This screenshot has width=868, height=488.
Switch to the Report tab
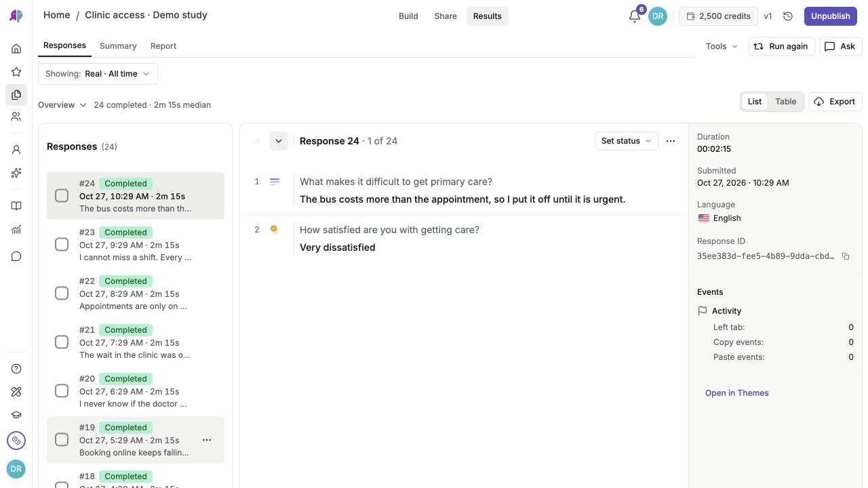(x=163, y=46)
